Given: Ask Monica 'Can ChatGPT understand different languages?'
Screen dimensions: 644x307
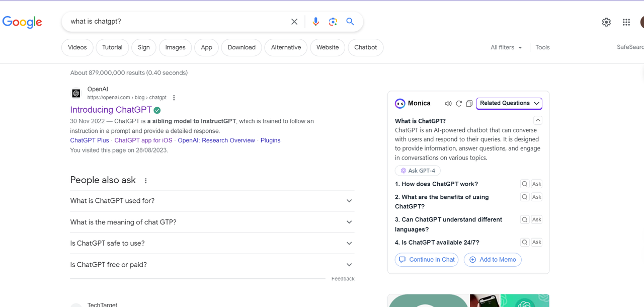Looking at the screenshot, I should coord(537,219).
